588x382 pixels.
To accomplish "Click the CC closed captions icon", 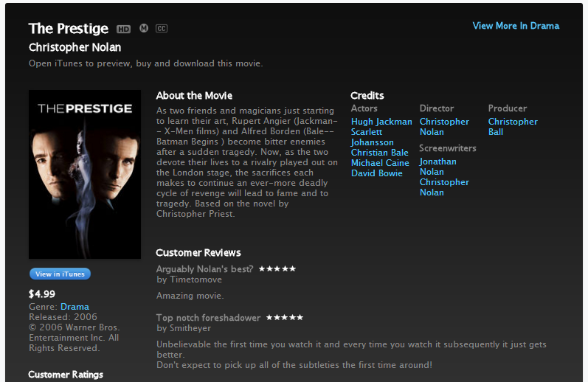I will [x=162, y=29].
